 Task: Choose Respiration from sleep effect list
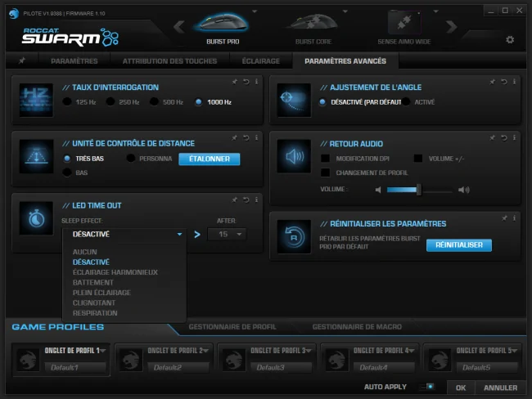point(95,313)
